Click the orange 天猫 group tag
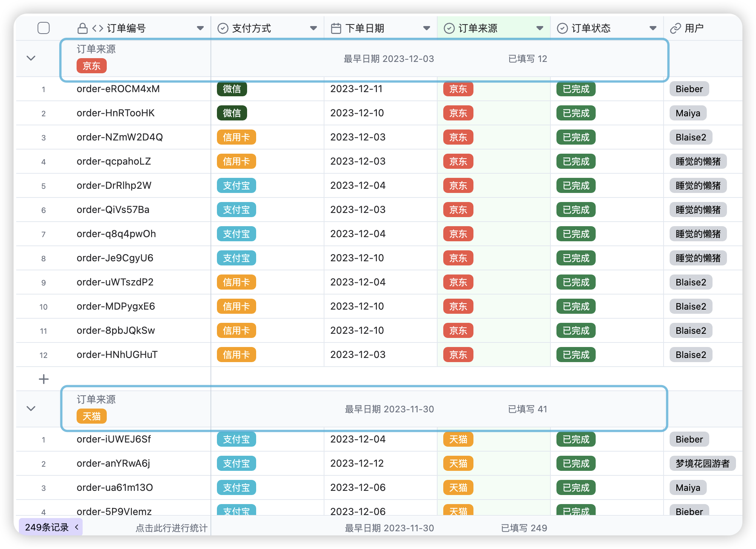 pos(92,416)
